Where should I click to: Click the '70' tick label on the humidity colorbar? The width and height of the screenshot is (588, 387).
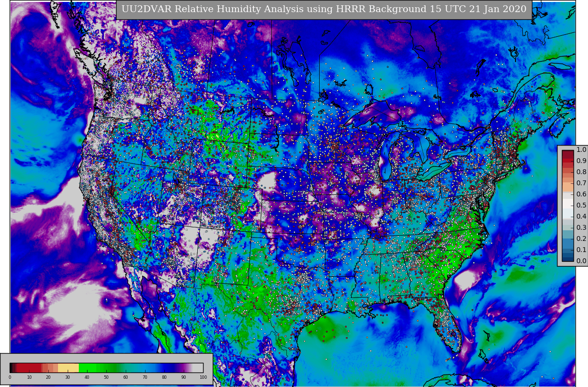click(145, 377)
